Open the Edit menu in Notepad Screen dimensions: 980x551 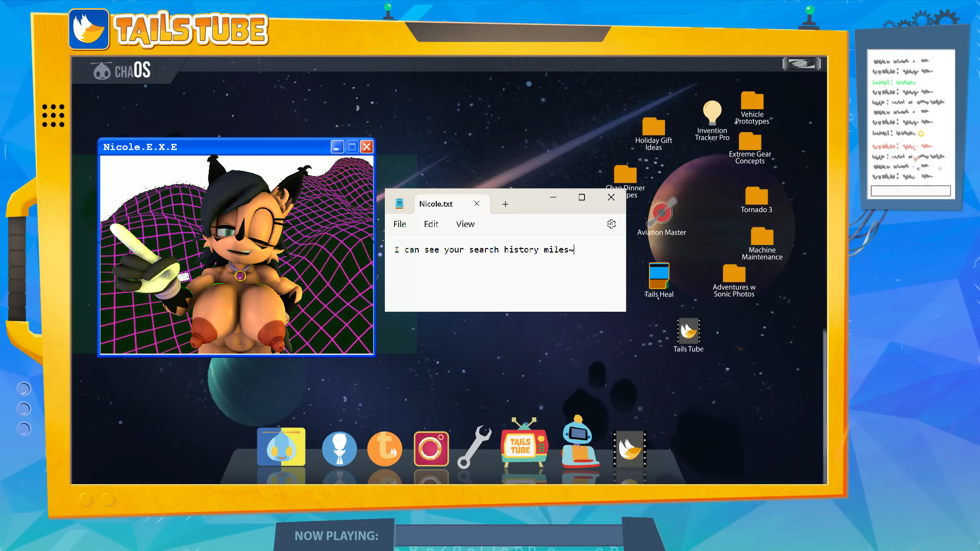coord(431,224)
